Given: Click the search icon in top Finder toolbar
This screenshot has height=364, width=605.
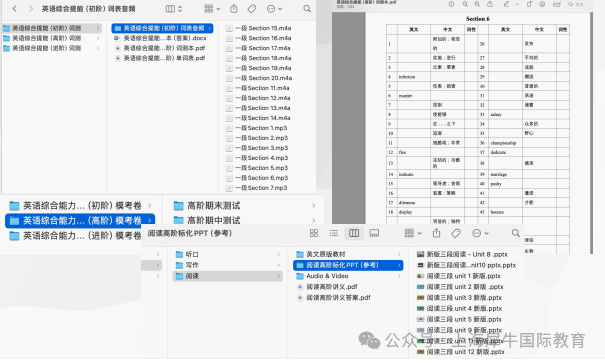Looking at the screenshot, I should 307,8.
